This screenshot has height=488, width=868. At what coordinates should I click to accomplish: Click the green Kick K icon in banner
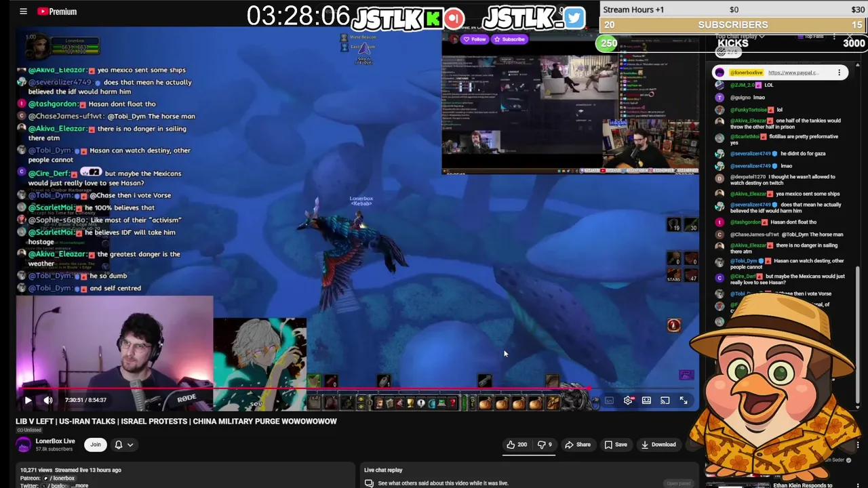[433, 19]
